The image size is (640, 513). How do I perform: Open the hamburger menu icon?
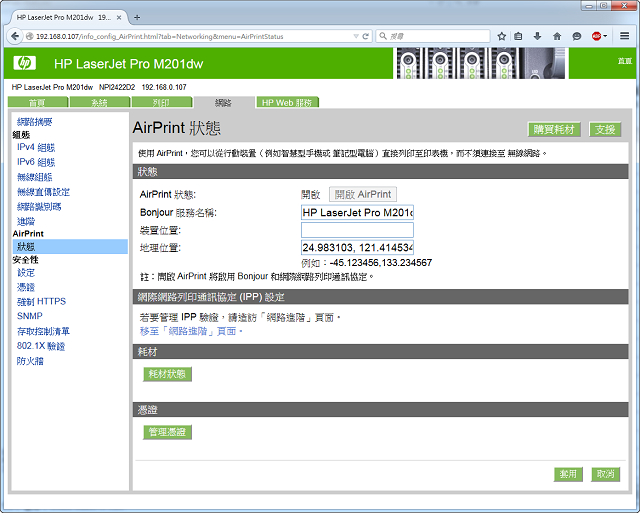(x=626, y=36)
